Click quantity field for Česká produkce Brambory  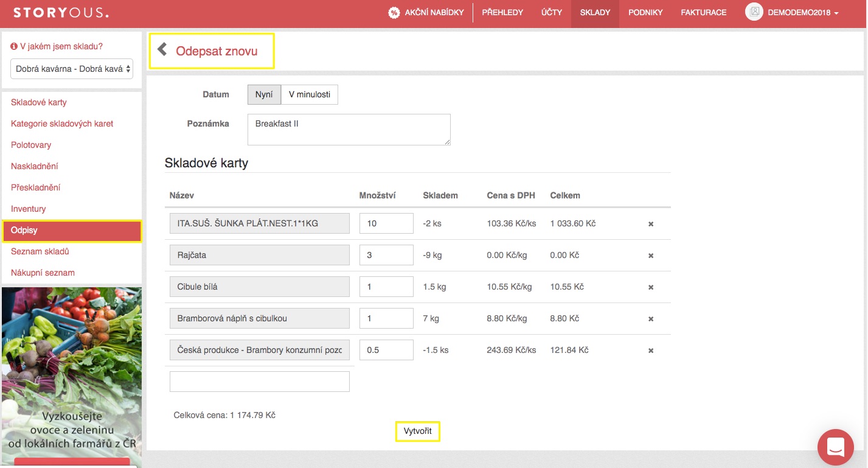tap(386, 350)
